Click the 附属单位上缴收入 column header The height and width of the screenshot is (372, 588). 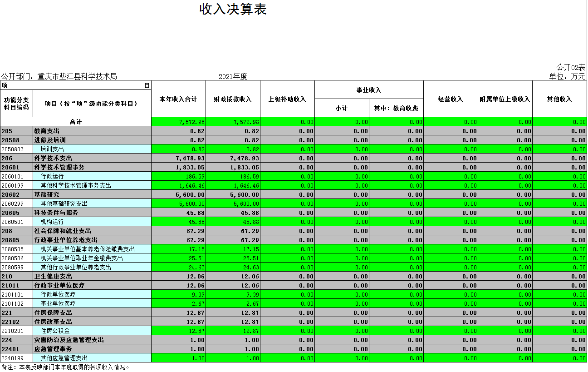click(x=505, y=99)
